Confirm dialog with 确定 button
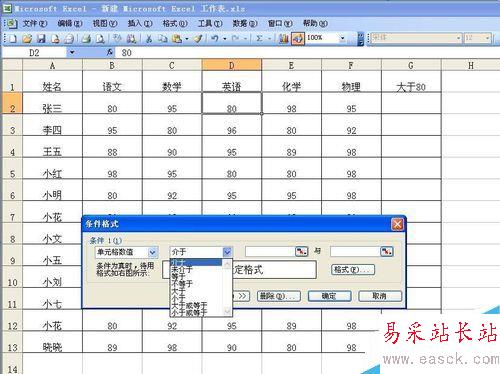 pyautogui.click(x=329, y=296)
